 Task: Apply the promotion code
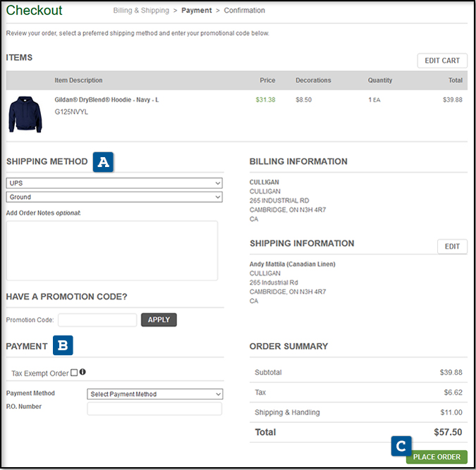pyautogui.click(x=159, y=320)
